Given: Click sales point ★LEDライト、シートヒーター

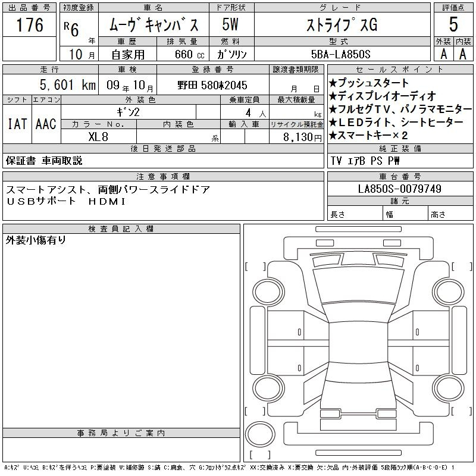Looking at the screenshot, I should click(396, 122).
